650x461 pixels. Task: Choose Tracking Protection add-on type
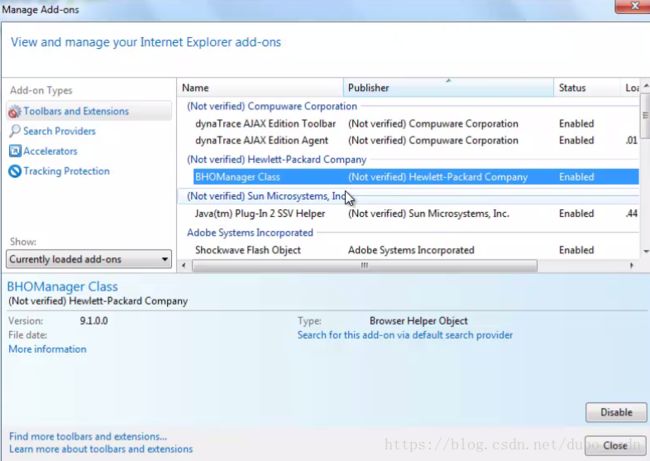tap(66, 171)
